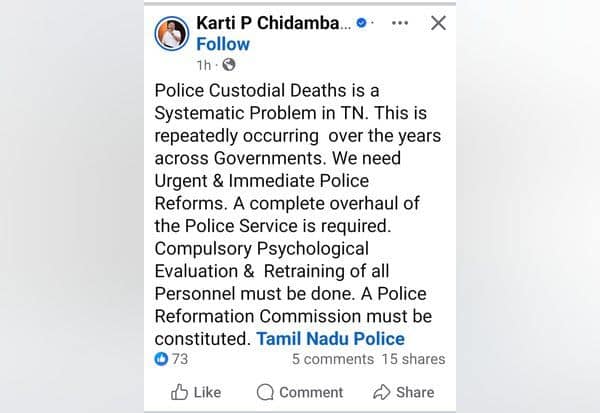Open Karti P Chidambaram's profile picture

click(172, 32)
